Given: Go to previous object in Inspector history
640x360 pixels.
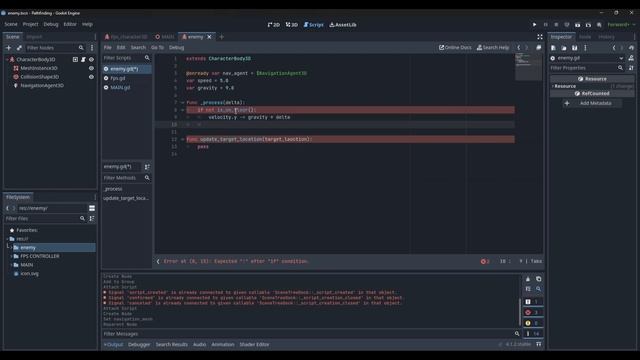Looking at the screenshot, I should pyautogui.click(x=614, y=48).
